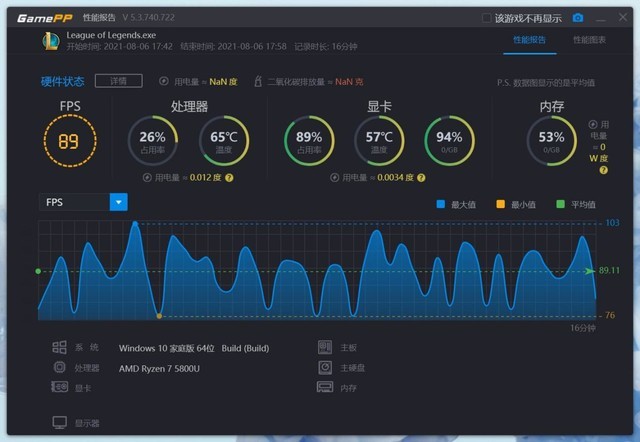Click the monitor (显示器) icon
Viewport: 640px width, 442px height.
[x=60, y=423]
